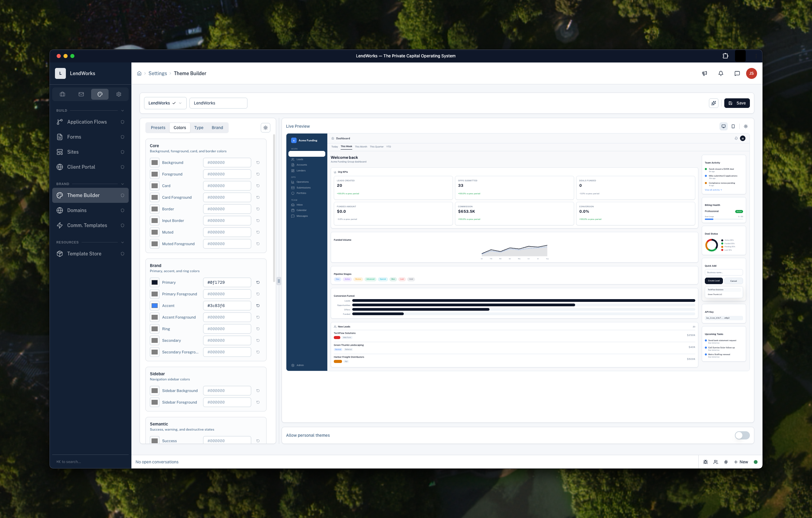The width and height of the screenshot is (812, 518).
Task: Reset the Primary color value
Action: click(x=258, y=282)
